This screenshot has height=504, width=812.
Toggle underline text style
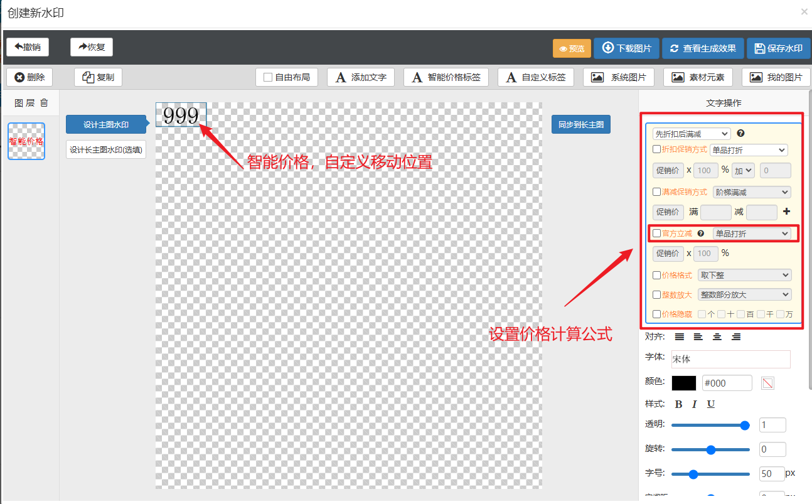pos(711,404)
